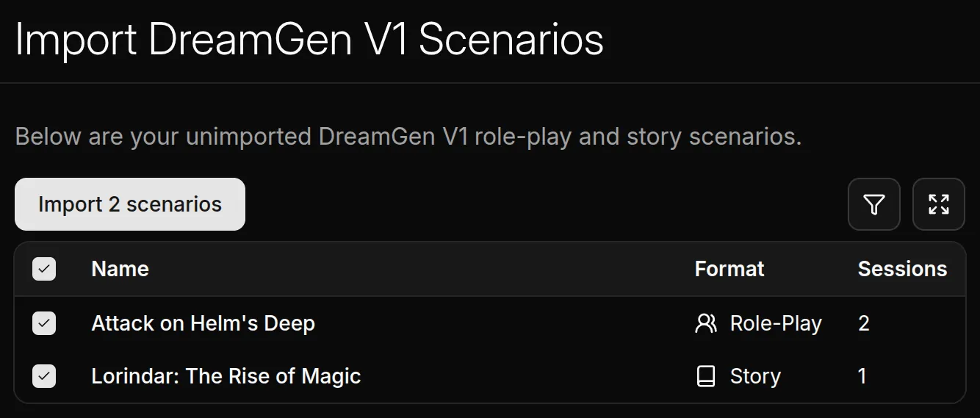Click the Story format label
Viewport: 980px width, 418px height.
pos(755,376)
